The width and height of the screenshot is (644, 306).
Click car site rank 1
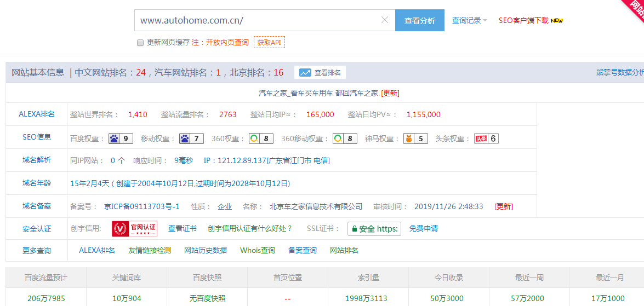(x=219, y=73)
